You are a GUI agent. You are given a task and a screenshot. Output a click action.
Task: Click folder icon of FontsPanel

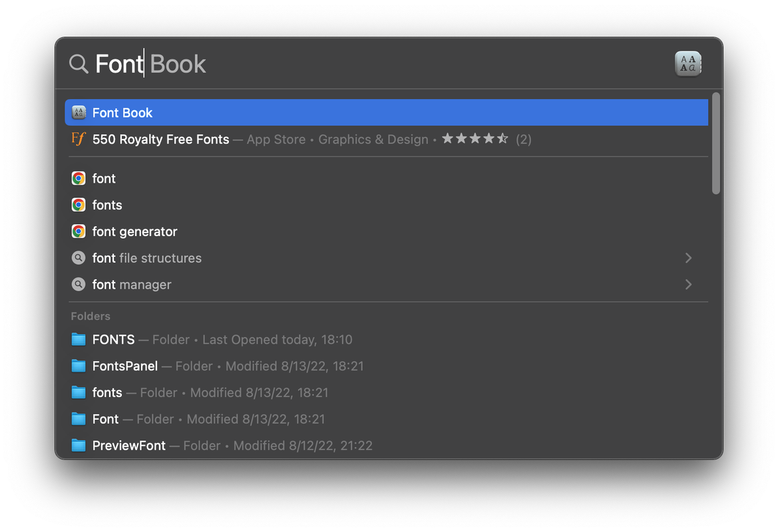(79, 366)
